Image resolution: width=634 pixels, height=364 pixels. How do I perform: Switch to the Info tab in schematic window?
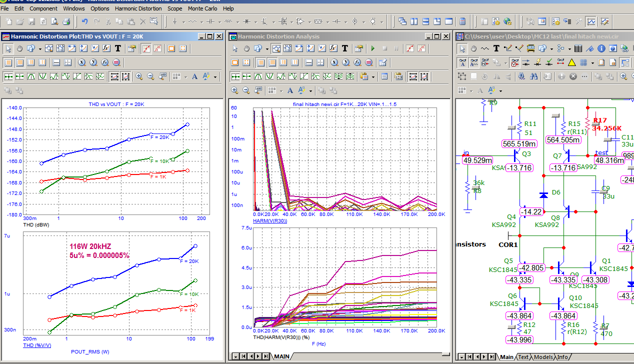562,357
